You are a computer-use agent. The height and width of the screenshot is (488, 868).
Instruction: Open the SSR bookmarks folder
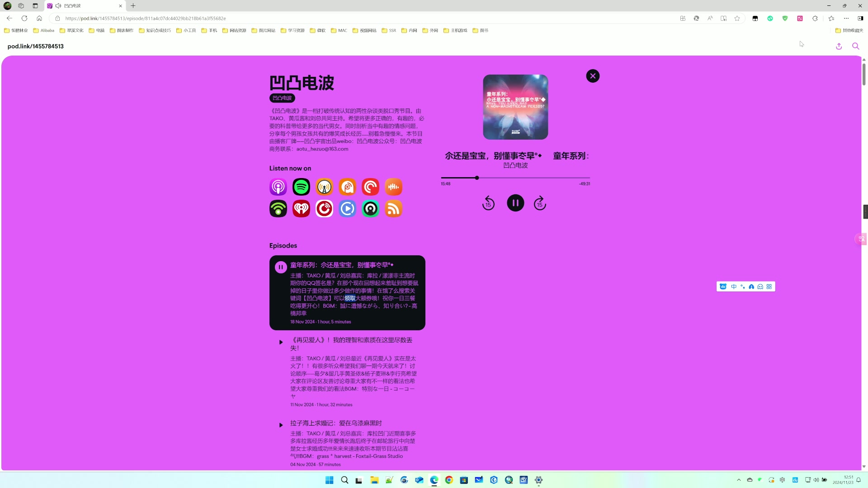pyautogui.click(x=389, y=31)
